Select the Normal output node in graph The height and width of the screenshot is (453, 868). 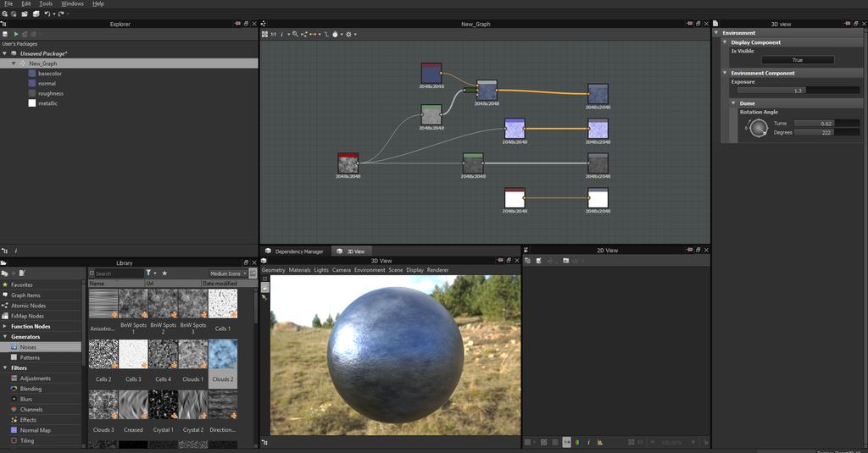(598, 129)
